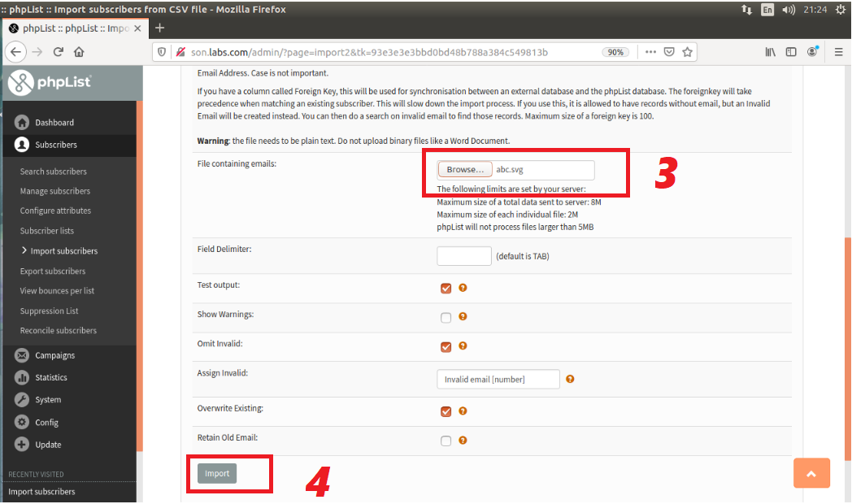Toggle the Firefox sidebar view icon
Viewport: 852px width, 504px height.
[791, 52]
